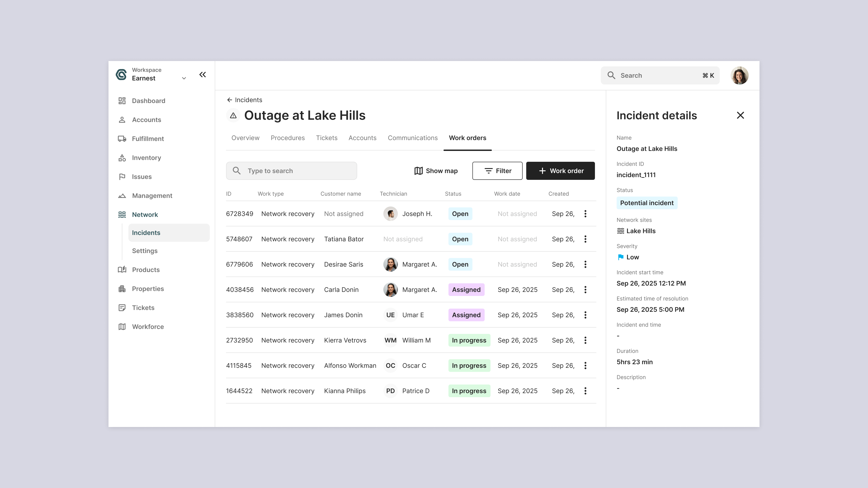Screen dimensions: 868x488
Task: Expand the Network sidebar section
Action: (x=145, y=215)
